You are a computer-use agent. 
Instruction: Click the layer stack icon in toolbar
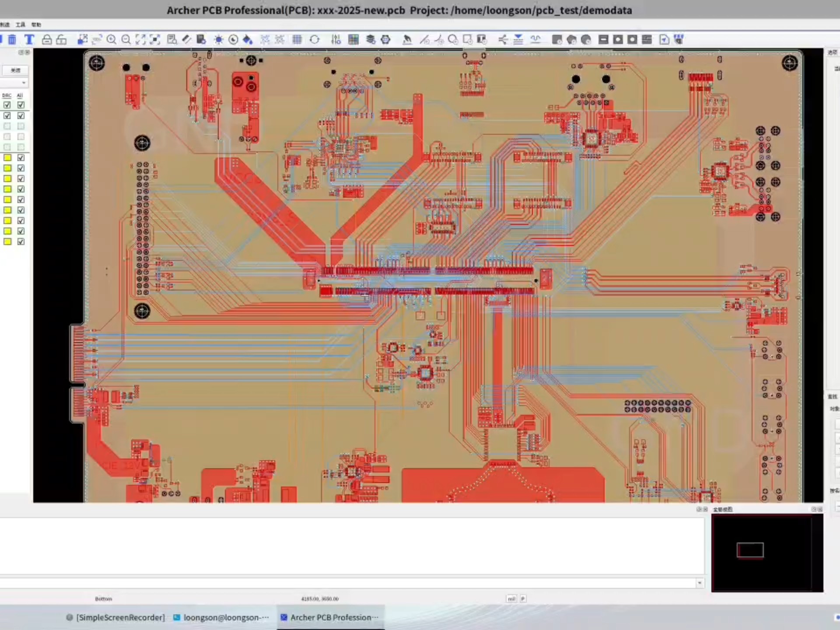pyautogui.click(x=371, y=40)
